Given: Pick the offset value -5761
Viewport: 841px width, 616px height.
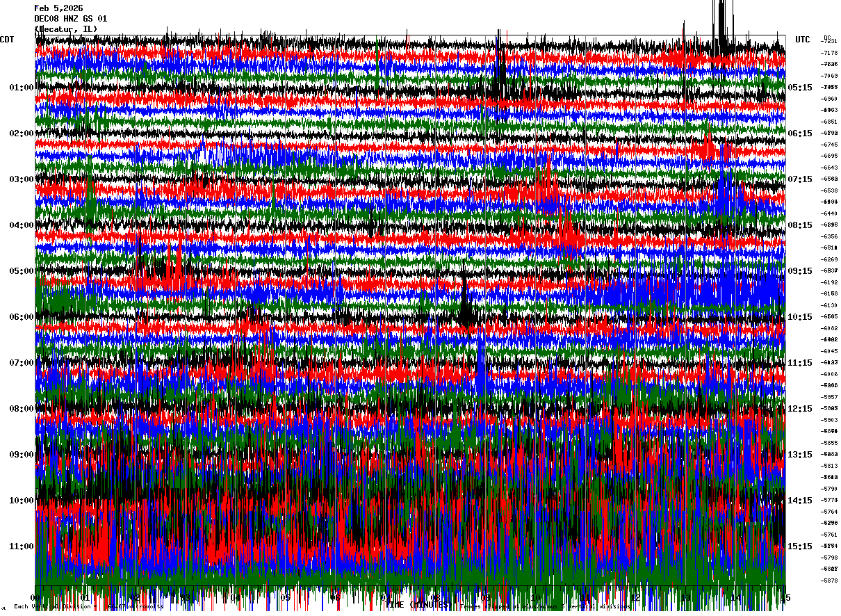Looking at the screenshot, I should 830,535.
